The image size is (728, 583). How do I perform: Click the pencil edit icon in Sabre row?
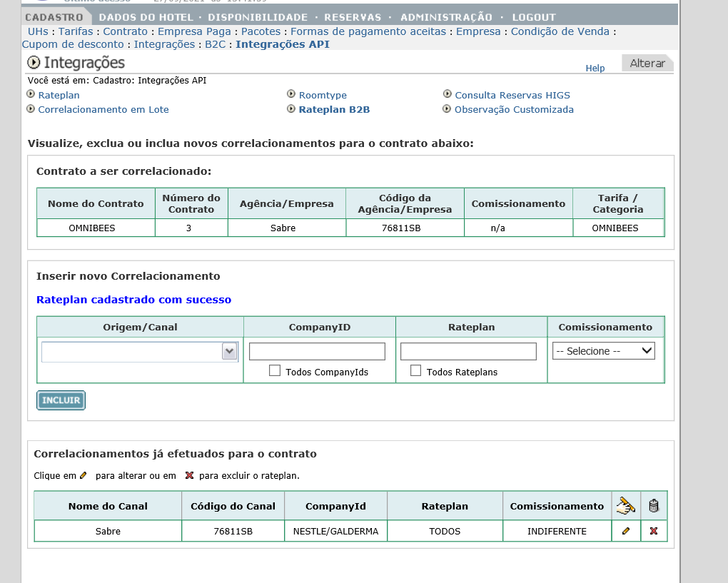pos(625,531)
